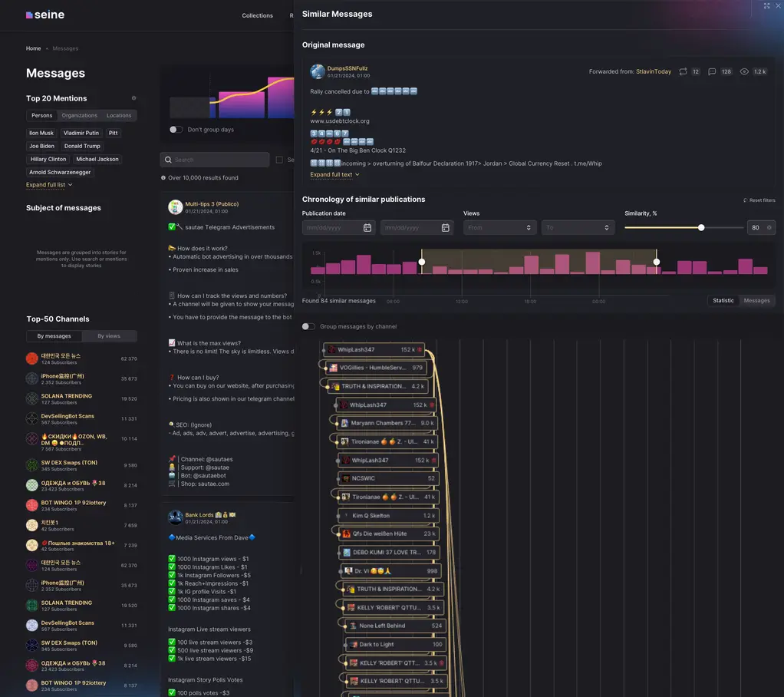Click the Multi-tips 3 (Publico) avatar
Screen dimensions: 784x697
click(x=176, y=207)
